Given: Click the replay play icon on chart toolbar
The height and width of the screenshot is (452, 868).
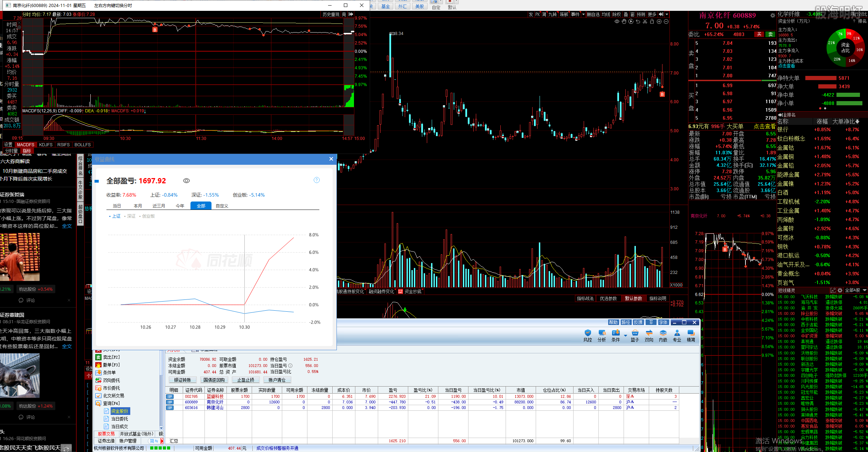Looking at the screenshot, I should [631, 22].
